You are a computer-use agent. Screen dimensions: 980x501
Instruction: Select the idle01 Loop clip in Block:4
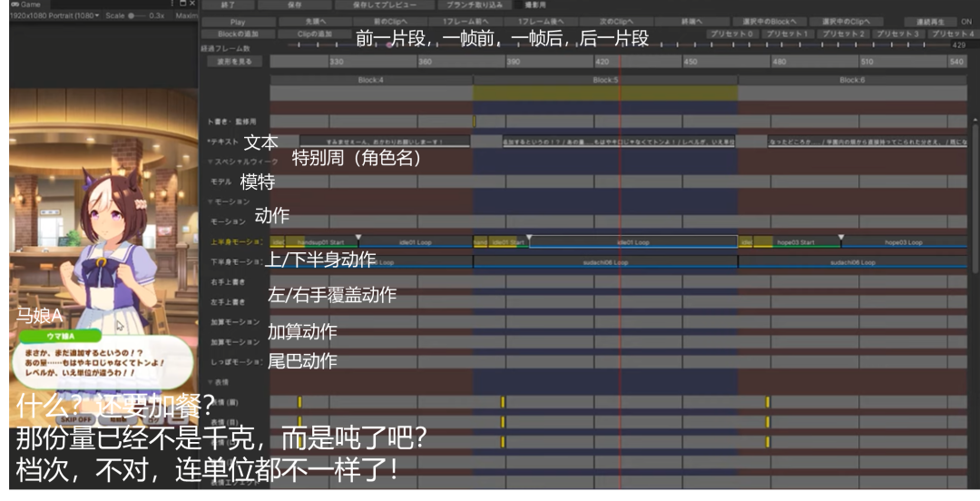click(415, 242)
